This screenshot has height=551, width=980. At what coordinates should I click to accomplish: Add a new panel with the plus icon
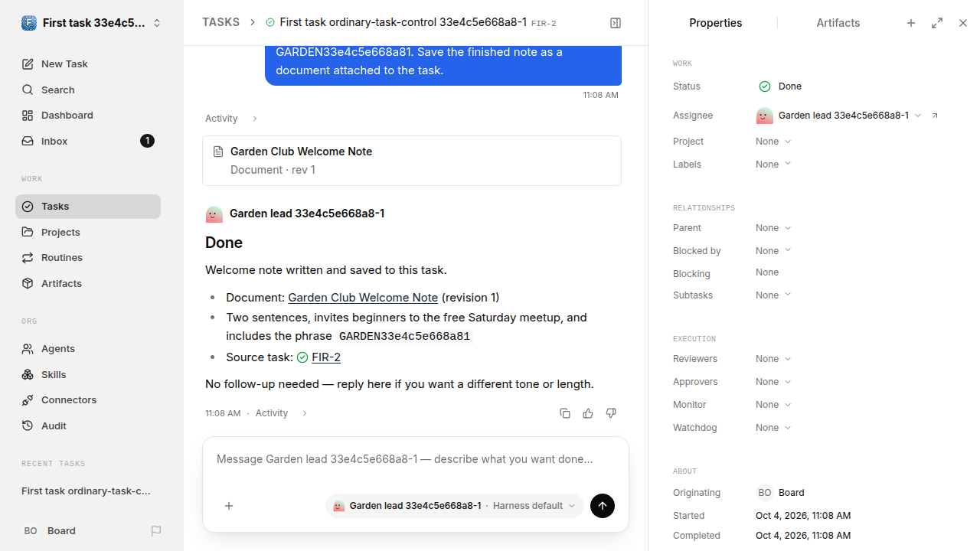pyautogui.click(x=911, y=23)
